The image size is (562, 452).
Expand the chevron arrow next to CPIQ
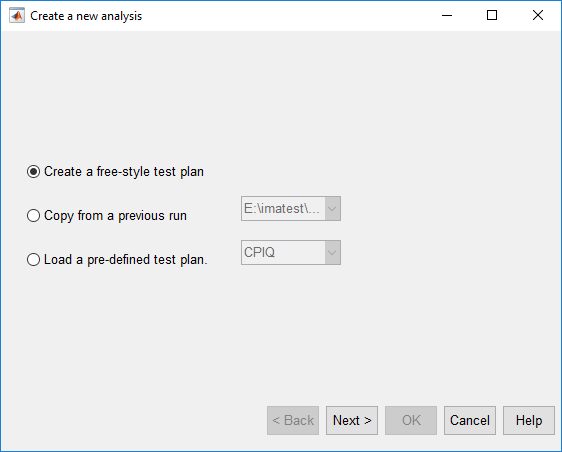pos(333,252)
